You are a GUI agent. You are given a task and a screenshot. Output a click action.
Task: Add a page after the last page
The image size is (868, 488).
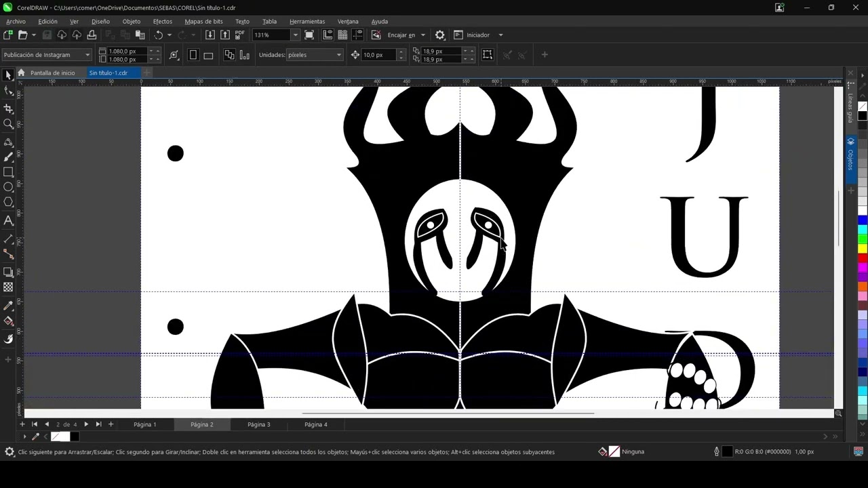111,424
